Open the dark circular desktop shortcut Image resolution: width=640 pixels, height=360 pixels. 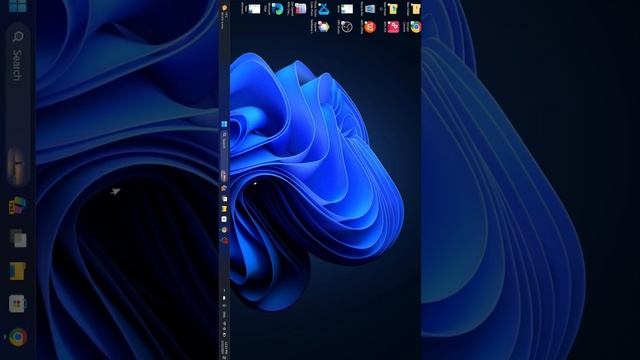(347, 27)
